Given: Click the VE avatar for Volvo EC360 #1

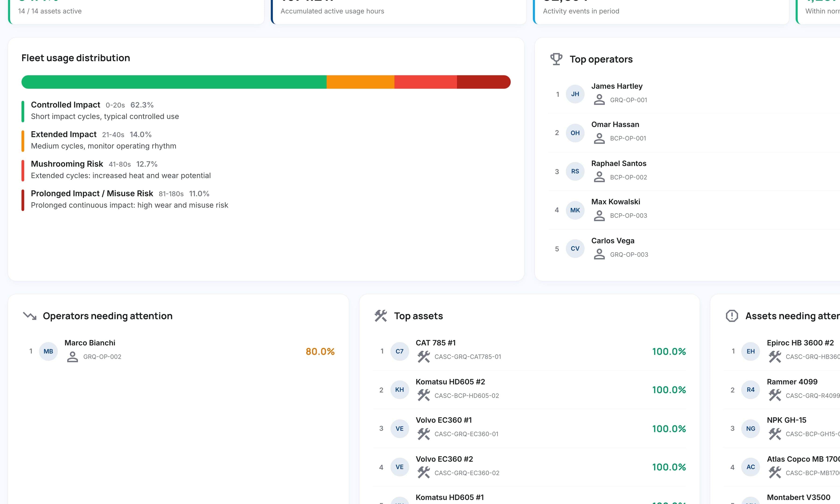Looking at the screenshot, I should 400,429.
